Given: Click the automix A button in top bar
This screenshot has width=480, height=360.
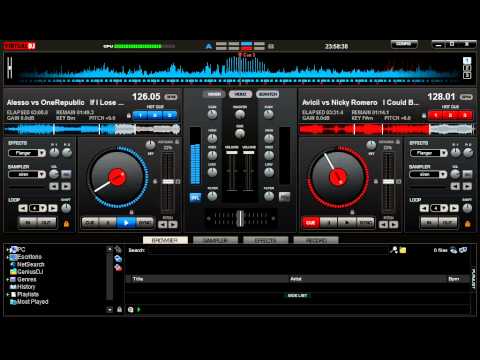Looking at the screenshot, I should click(209, 46).
